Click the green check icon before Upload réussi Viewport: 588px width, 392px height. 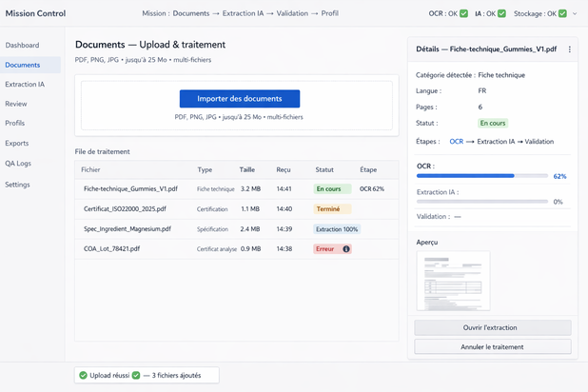click(x=84, y=376)
